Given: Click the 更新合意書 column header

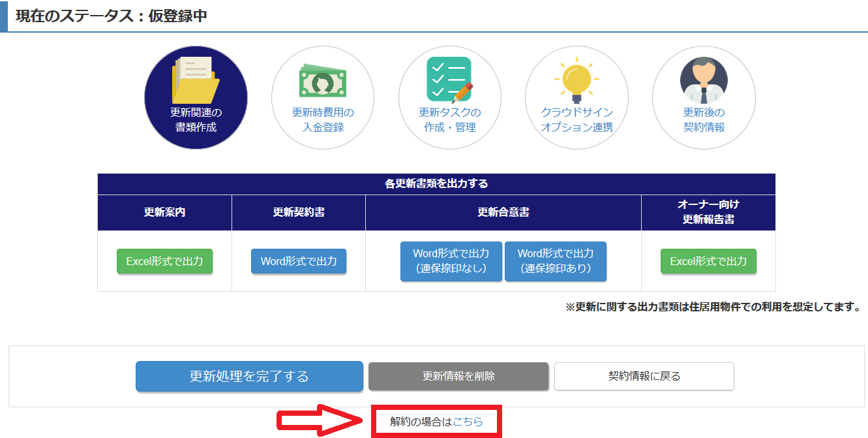Looking at the screenshot, I should tap(503, 212).
